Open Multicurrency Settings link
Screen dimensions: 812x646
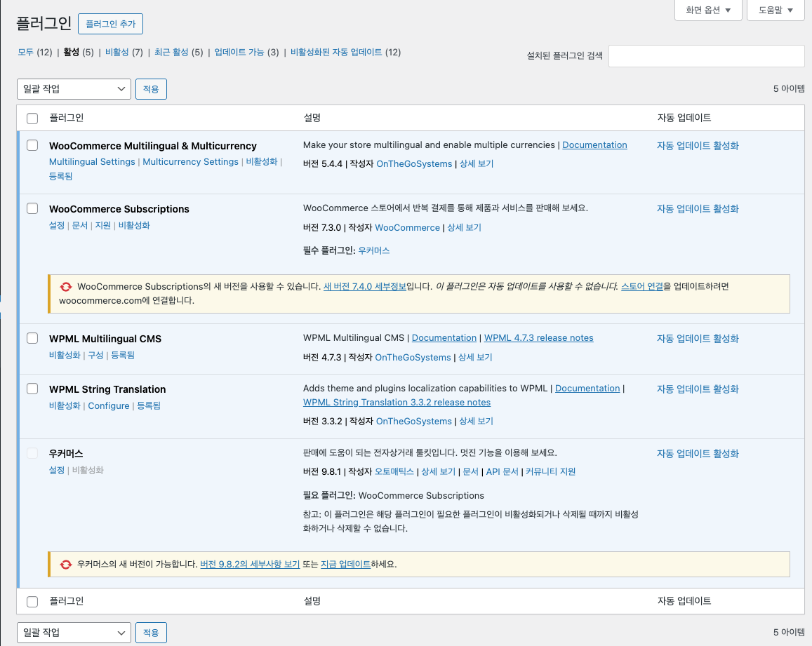tap(191, 161)
